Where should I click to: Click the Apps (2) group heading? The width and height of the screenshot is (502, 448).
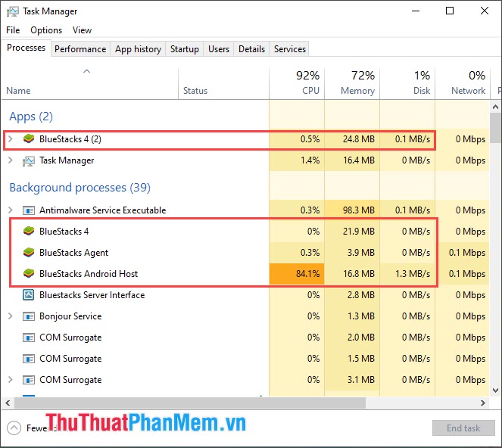click(x=31, y=117)
